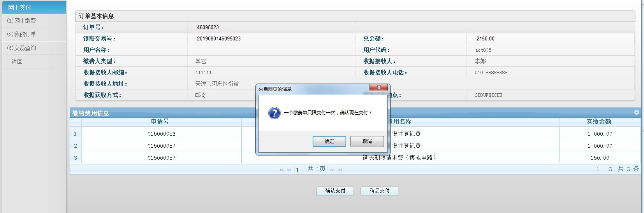The width and height of the screenshot is (644, 213).
Task: Select row 3 with 延长期限请求费
Action: tap(399, 157)
